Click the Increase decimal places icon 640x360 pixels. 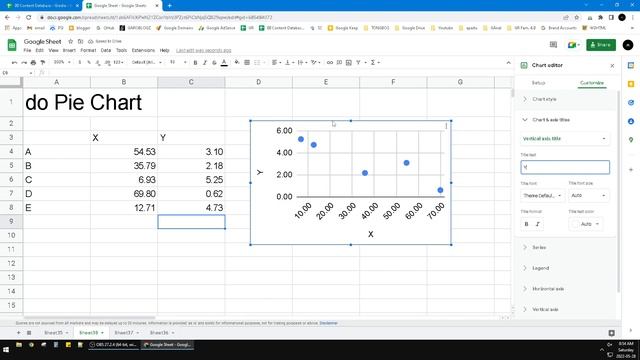108,62
